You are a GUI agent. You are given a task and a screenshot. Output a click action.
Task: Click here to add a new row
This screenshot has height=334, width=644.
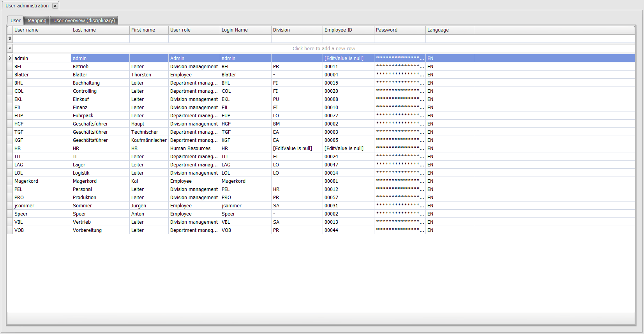click(x=323, y=48)
